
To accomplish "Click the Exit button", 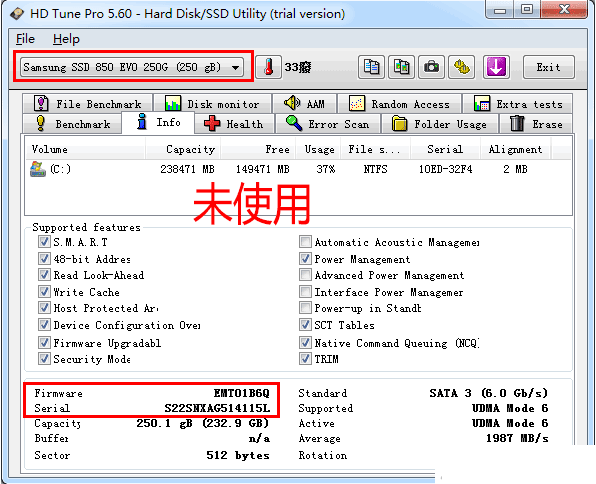I will (x=548, y=67).
